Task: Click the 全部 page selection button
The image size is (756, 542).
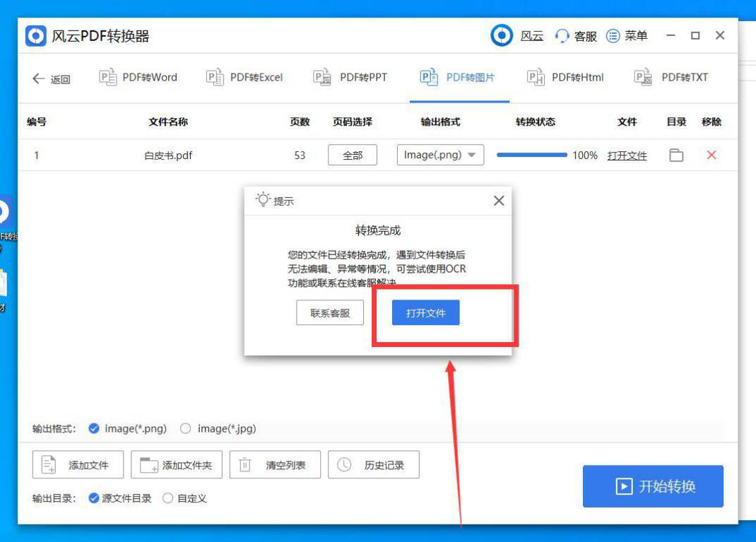Action: point(353,155)
